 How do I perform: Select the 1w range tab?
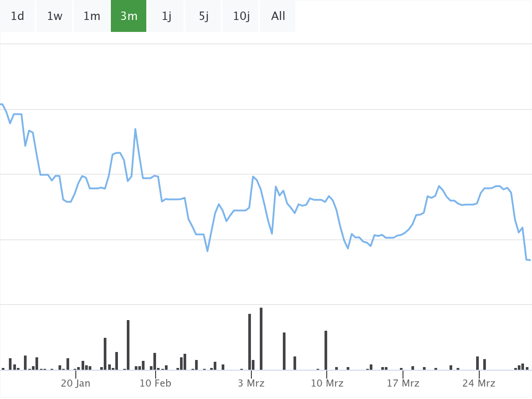pos(55,16)
